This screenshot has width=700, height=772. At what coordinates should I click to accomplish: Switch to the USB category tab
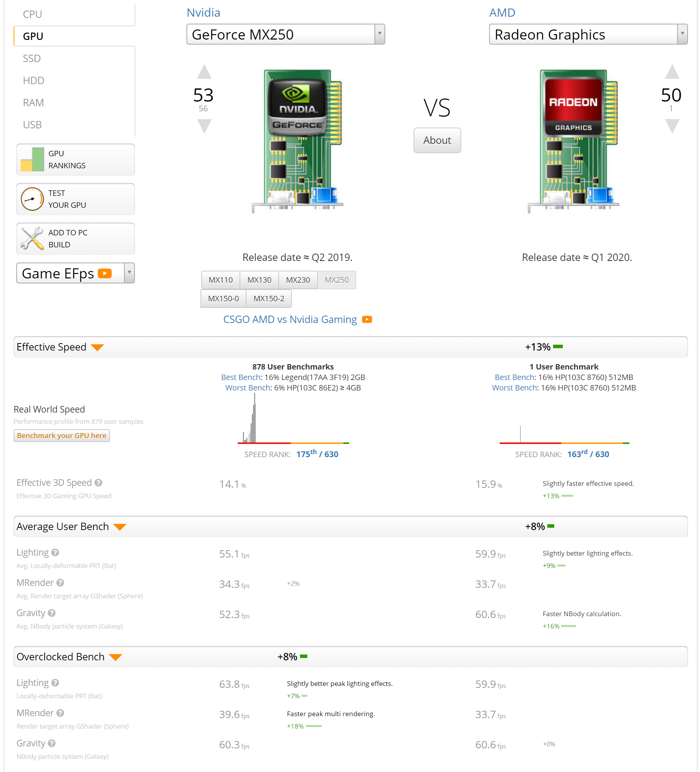[74, 125]
